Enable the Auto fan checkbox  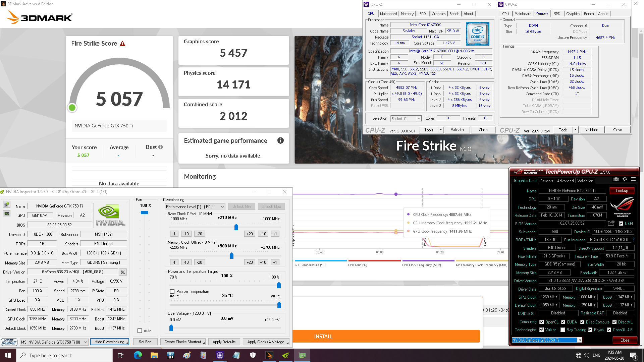coord(140,331)
